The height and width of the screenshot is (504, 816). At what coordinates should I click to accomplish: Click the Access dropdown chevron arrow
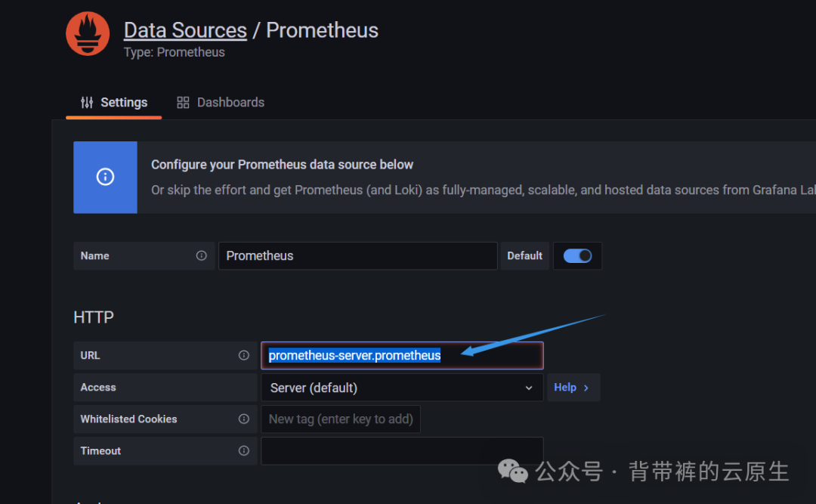529,388
